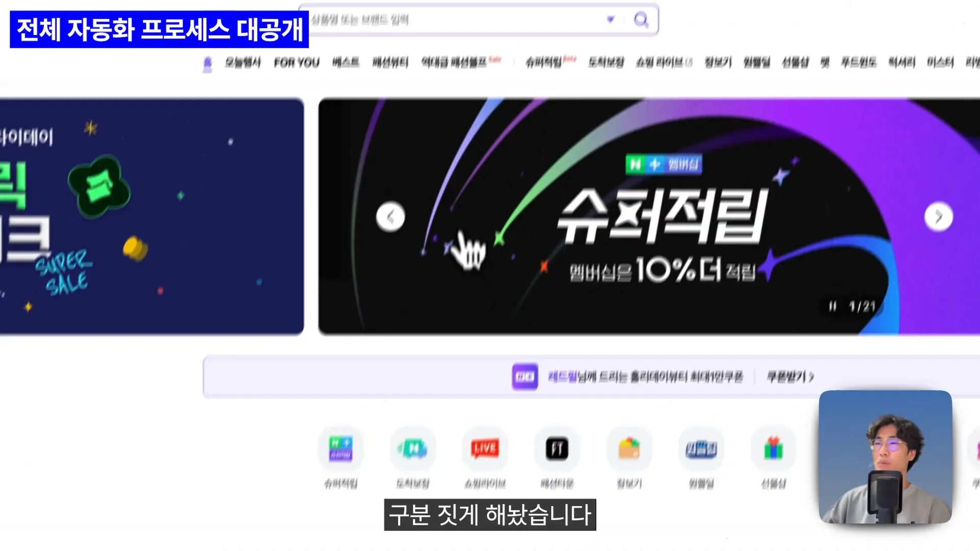Open 미스터 in the navigation
Screen dimensions: 980x551
940,63
